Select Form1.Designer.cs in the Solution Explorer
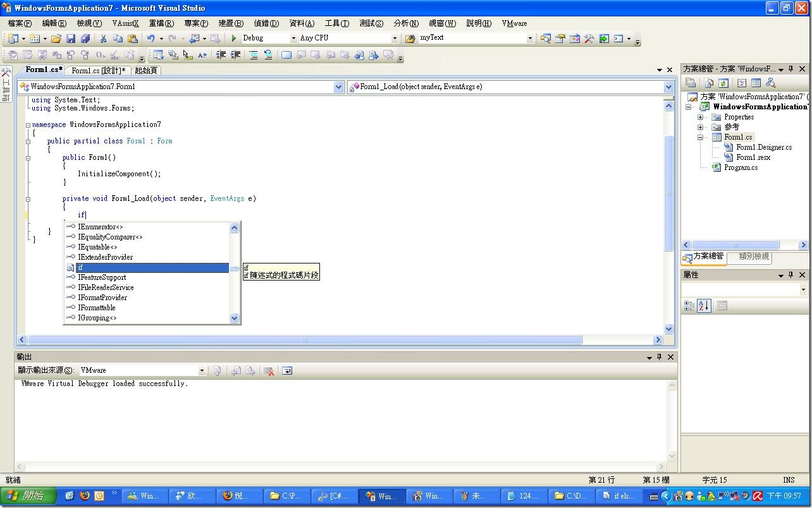 pyautogui.click(x=764, y=147)
